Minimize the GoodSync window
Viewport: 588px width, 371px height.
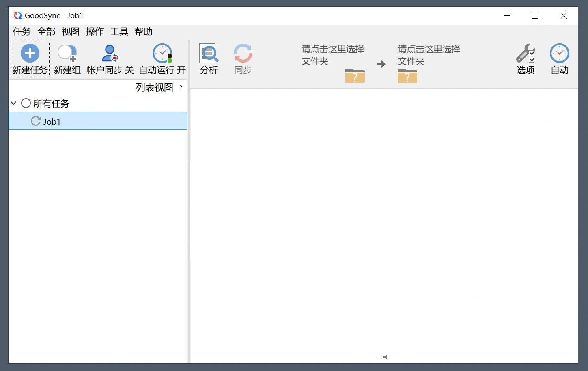pos(507,15)
